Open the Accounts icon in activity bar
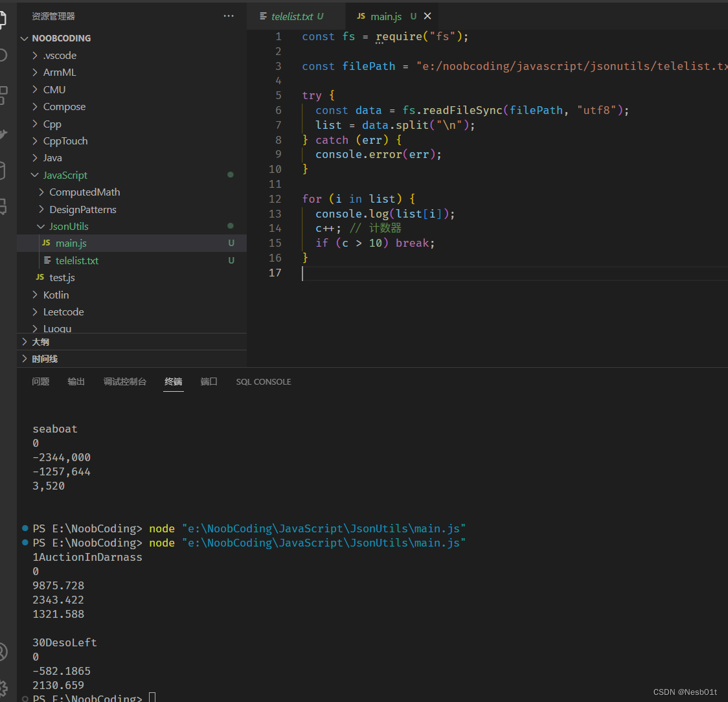Image resolution: width=728 pixels, height=702 pixels. click(x=3, y=651)
